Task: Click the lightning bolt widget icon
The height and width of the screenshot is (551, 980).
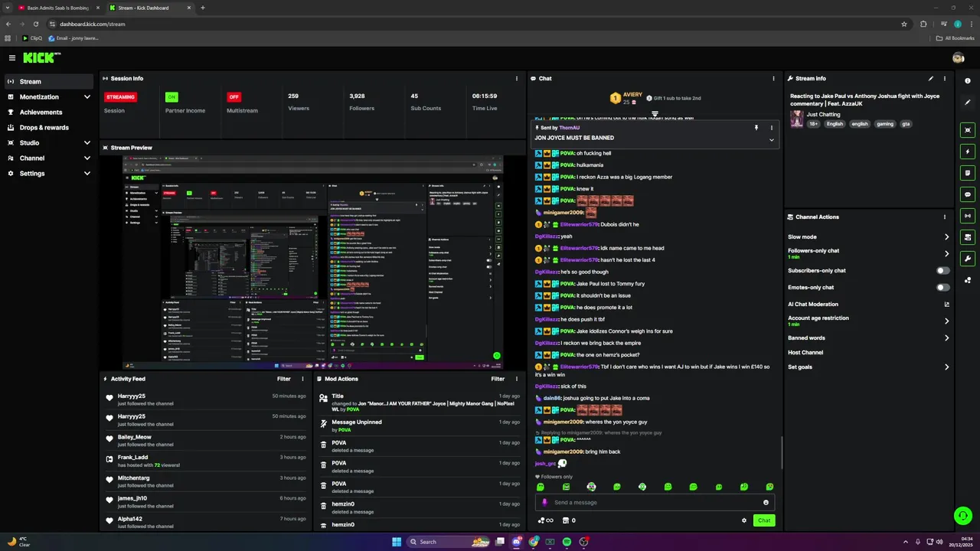Action: click(x=968, y=152)
